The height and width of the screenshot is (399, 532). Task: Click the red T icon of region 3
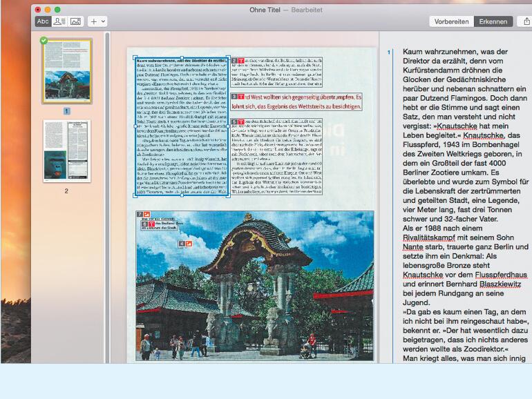(241, 97)
